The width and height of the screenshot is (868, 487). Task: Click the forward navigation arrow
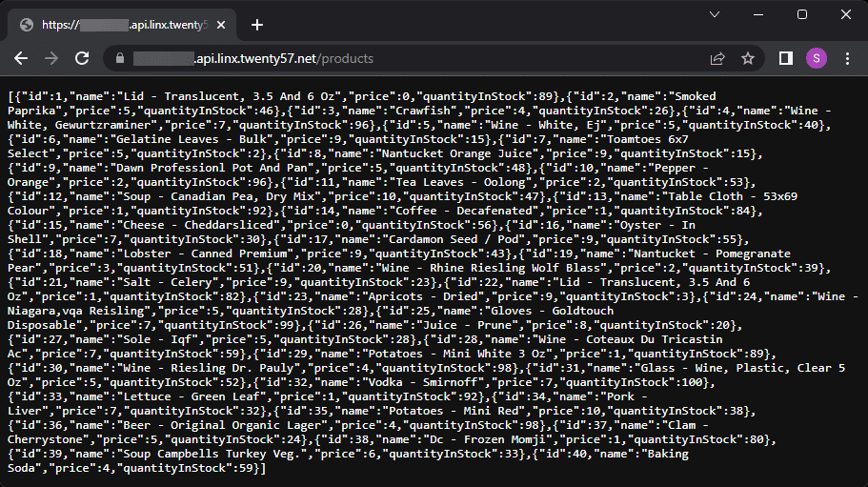coord(51,58)
